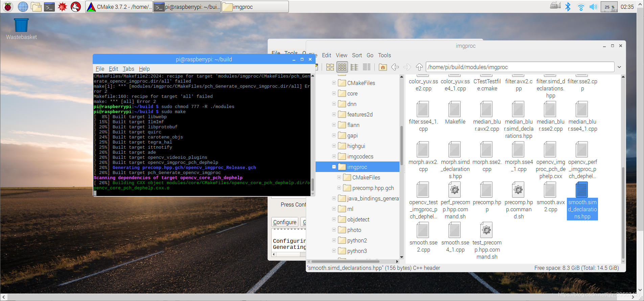The height and width of the screenshot is (301, 644).
Task: Switch to the pi@raspberrypi terminal taskbar button
Action: coord(187,7)
